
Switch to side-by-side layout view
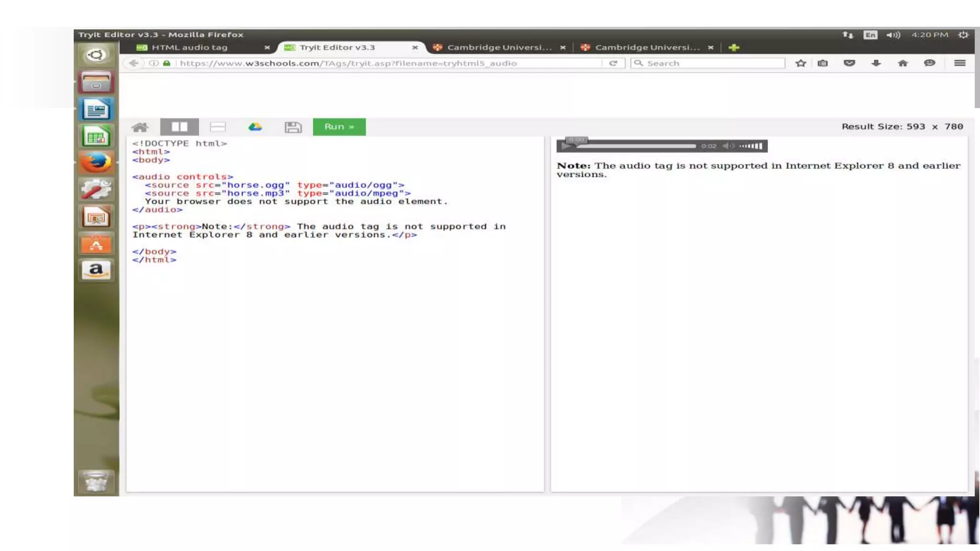(x=179, y=127)
